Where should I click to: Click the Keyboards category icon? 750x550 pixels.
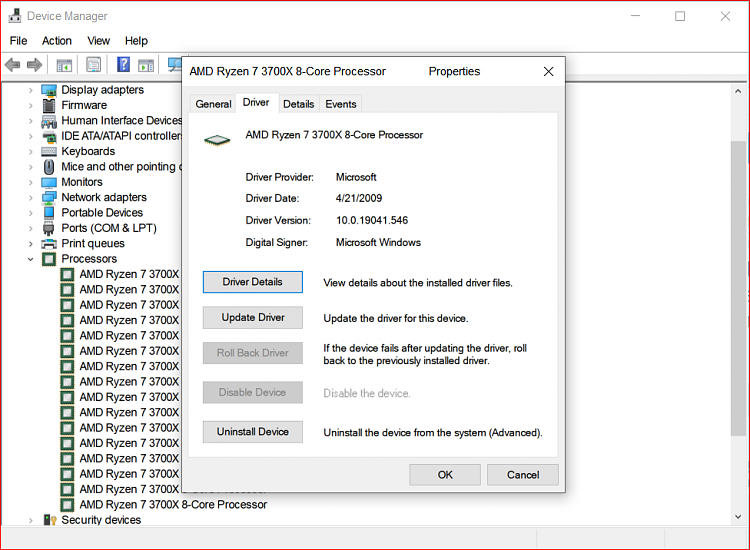pos(49,152)
